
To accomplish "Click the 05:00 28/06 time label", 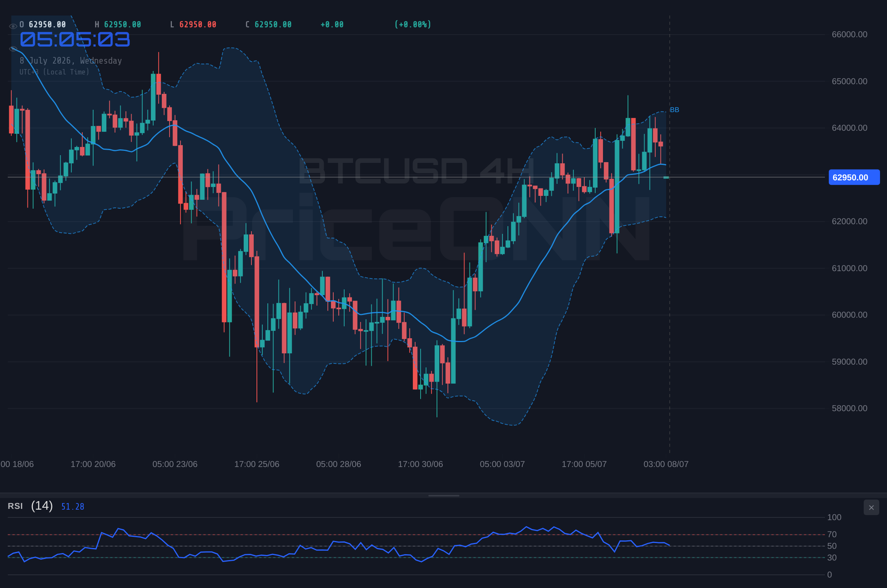I will click(x=339, y=464).
